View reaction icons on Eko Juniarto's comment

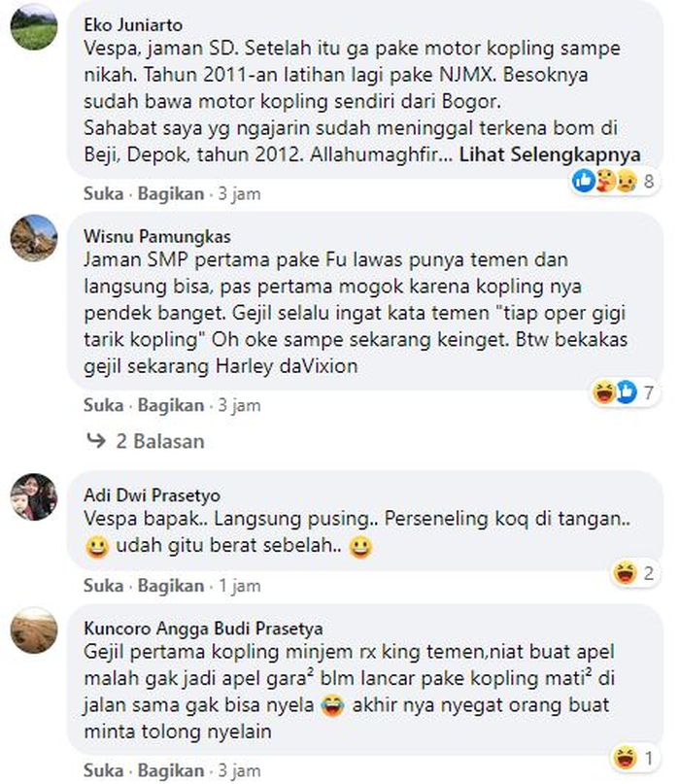tap(604, 181)
